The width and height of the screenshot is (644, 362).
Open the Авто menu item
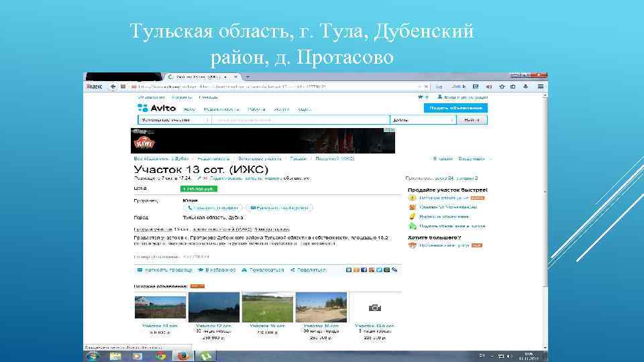[x=189, y=109]
